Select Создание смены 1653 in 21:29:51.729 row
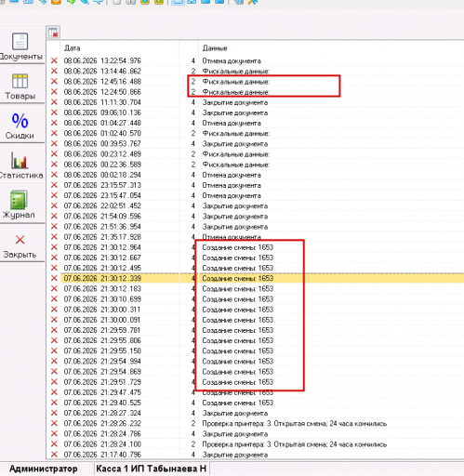 [238, 382]
